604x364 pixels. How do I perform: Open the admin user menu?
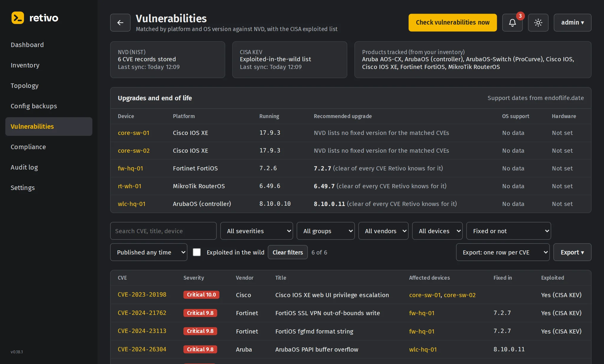click(572, 22)
